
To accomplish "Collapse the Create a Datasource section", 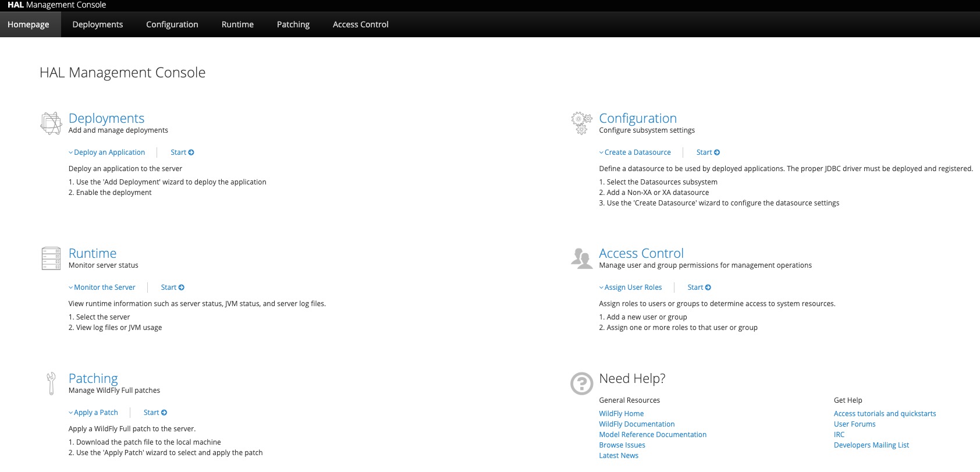I will click(x=635, y=152).
